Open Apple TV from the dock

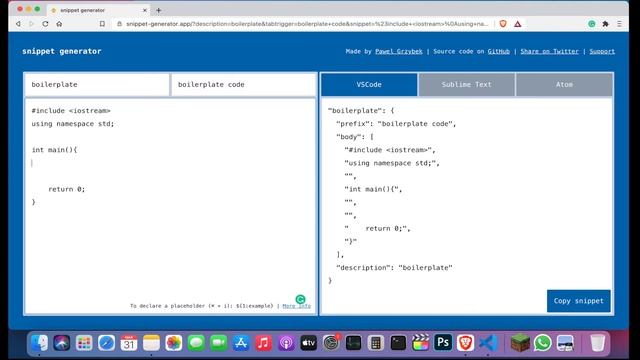[x=309, y=343]
